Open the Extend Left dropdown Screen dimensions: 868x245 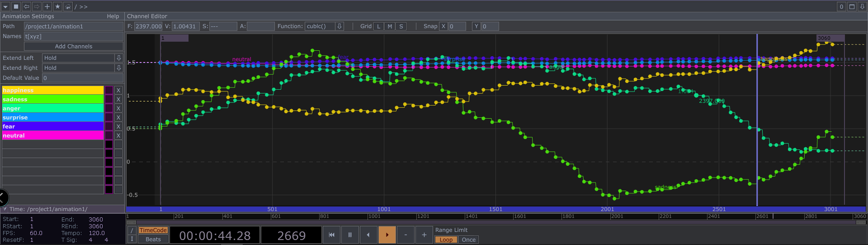click(x=82, y=58)
